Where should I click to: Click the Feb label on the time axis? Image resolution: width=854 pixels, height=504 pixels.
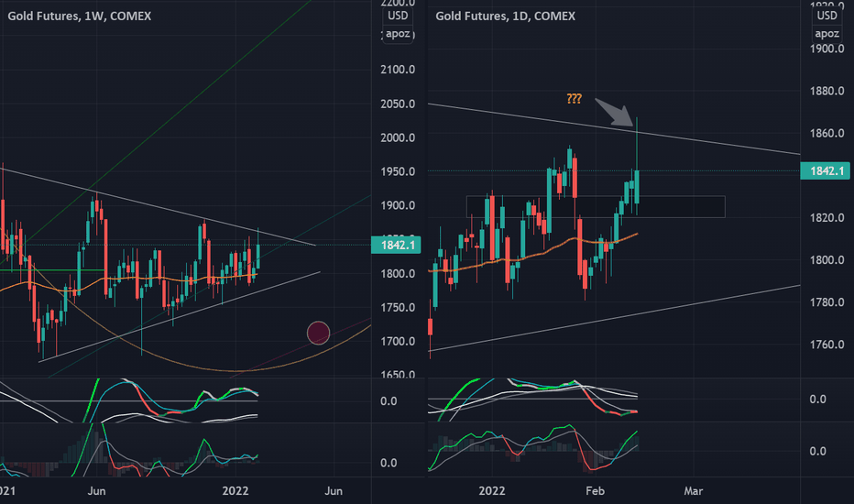[x=595, y=491]
